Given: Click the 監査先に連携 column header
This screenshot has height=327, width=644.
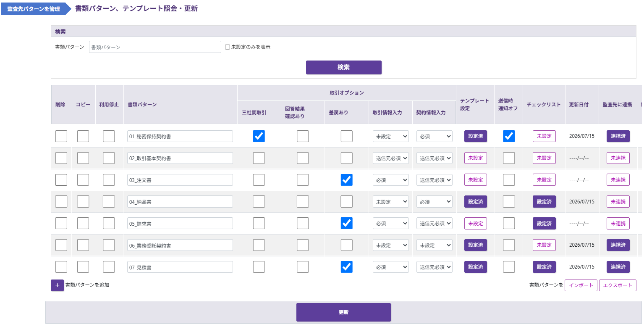Looking at the screenshot, I should [617, 105].
